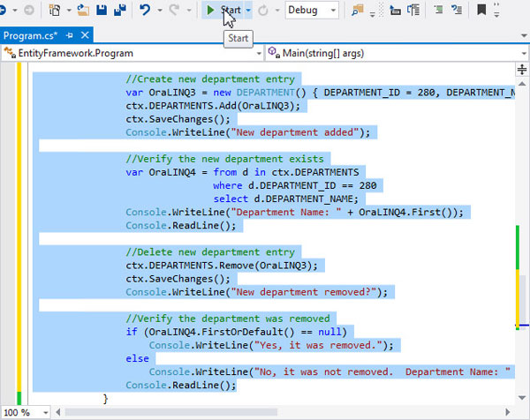The height and width of the screenshot is (420, 530).
Task: Save the current file with Save icon
Action: coord(102,11)
